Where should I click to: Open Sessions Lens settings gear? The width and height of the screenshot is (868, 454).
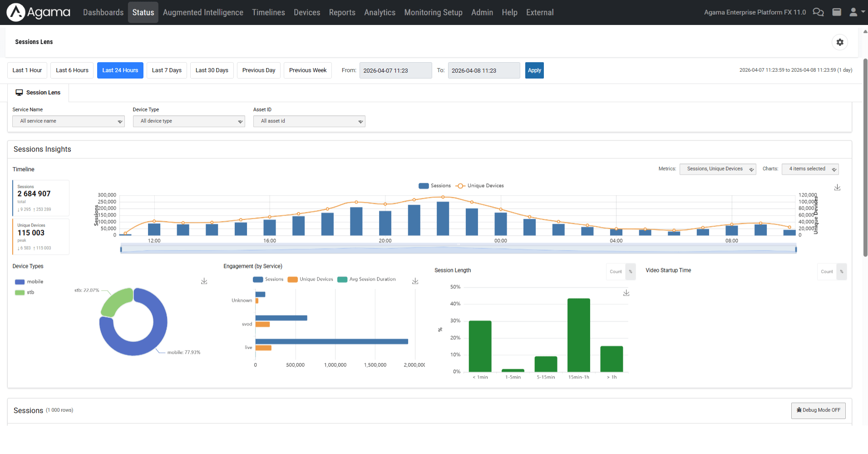[x=840, y=42]
